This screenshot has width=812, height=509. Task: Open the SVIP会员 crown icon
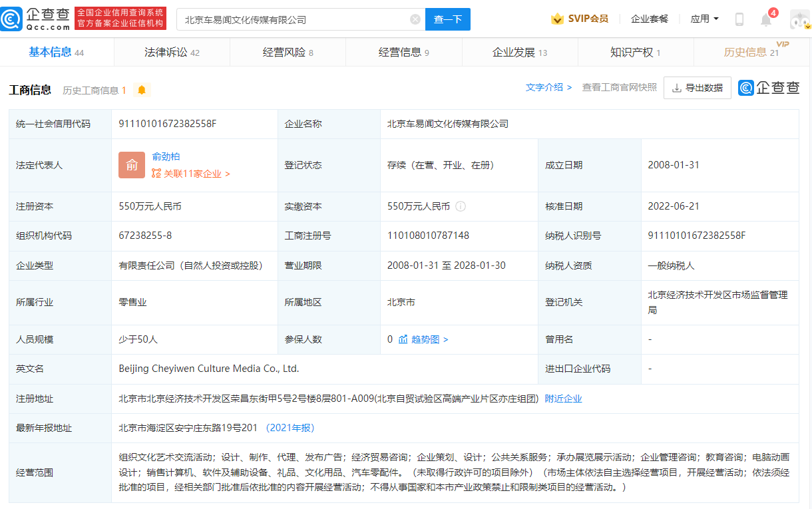[x=557, y=19]
